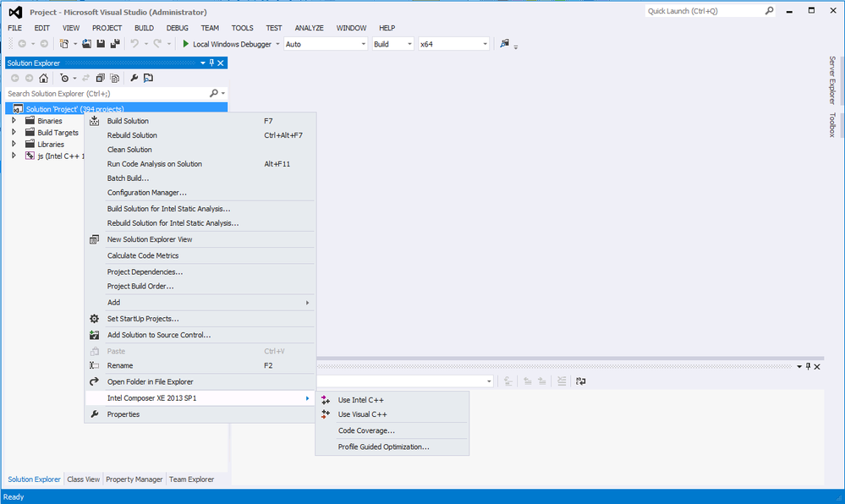This screenshot has width=845, height=504.
Task: Collapse All nodes in Solution Explorer
Action: click(x=101, y=78)
